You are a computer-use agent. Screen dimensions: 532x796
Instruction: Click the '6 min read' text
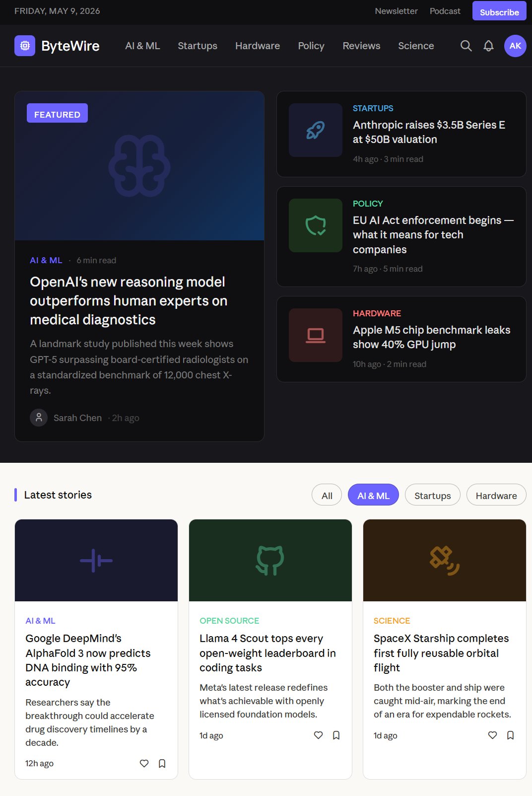click(96, 260)
